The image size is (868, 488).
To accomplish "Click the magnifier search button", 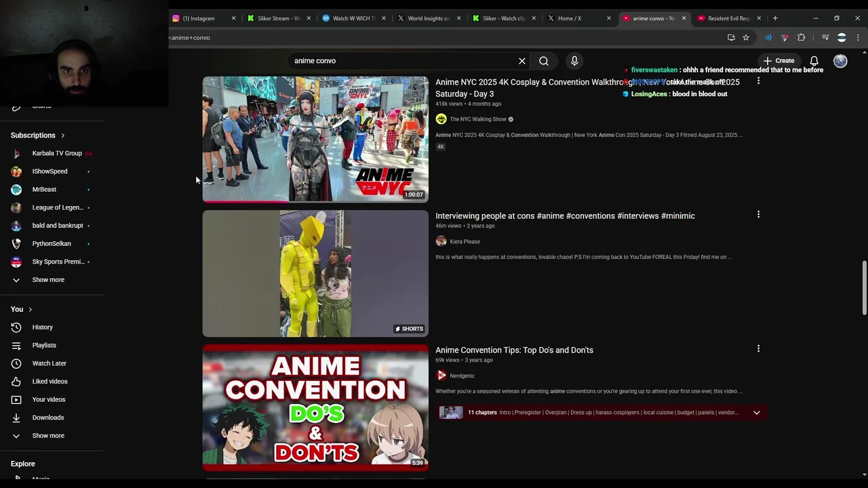I will coord(544,61).
